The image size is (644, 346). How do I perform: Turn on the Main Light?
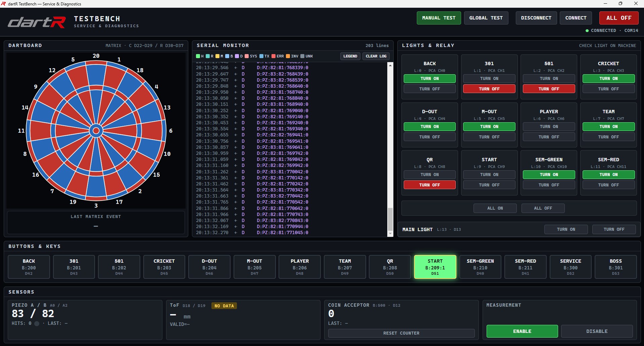[x=566, y=229]
